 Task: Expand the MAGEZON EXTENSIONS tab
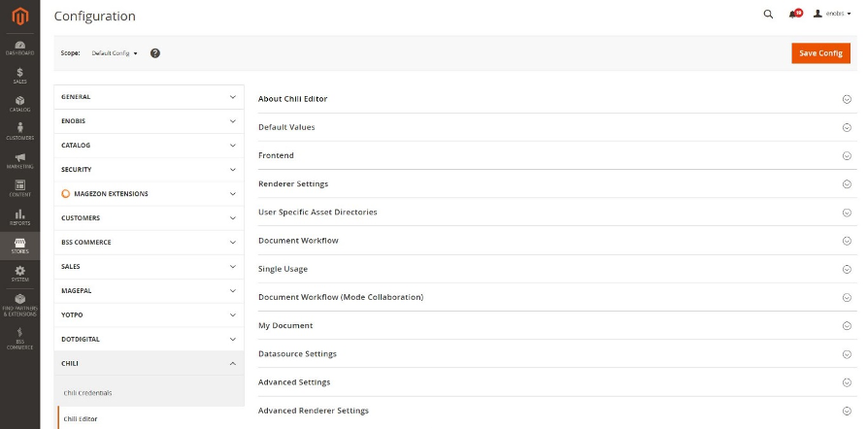(x=149, y=194)
